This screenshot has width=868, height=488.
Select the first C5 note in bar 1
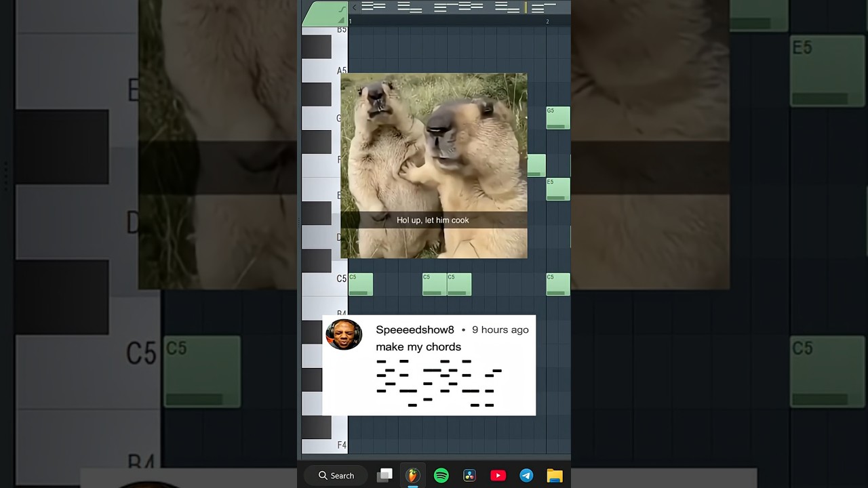(x=361, y=284)
